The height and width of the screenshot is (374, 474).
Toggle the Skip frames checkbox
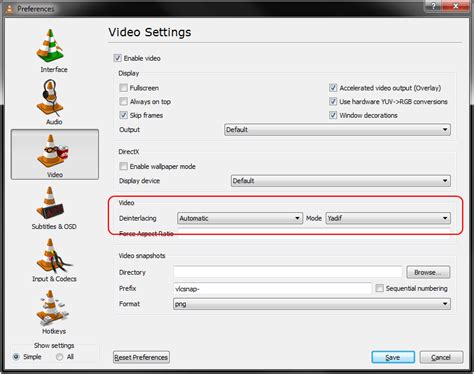(123, 115)
